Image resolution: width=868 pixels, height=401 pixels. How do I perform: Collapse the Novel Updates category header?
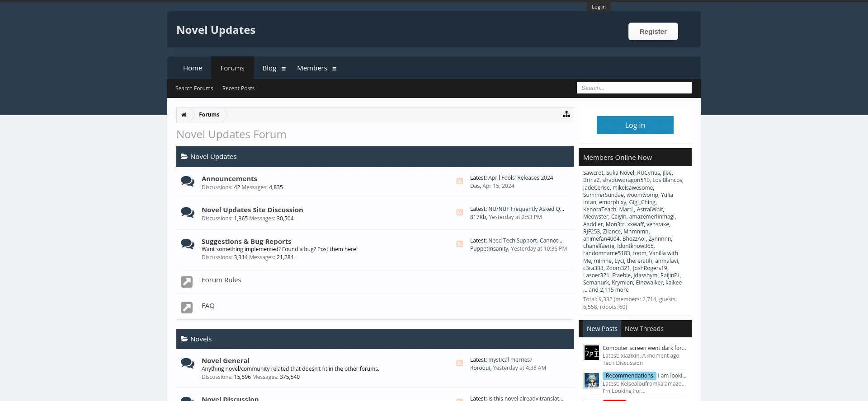pos(184,157)
